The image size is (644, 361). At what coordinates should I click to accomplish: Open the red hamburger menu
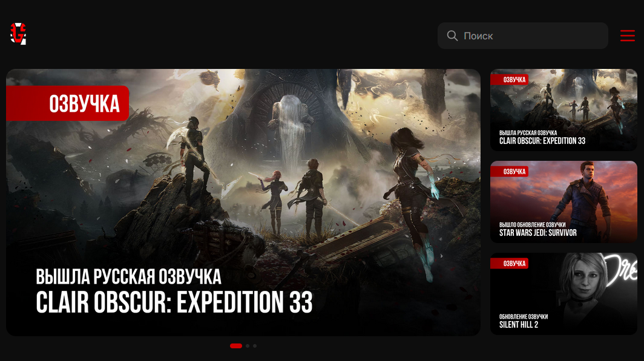(x=627, y=36)
